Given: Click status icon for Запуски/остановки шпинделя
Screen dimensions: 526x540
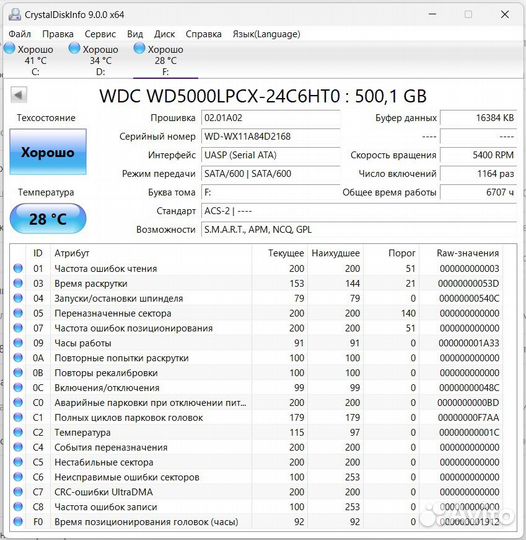Looking at the screenshot, I should click(18, 298).
